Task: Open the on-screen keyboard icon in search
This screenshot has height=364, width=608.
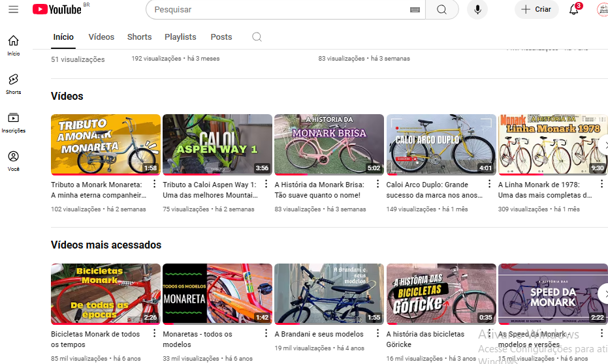Action: click(415, 10)
